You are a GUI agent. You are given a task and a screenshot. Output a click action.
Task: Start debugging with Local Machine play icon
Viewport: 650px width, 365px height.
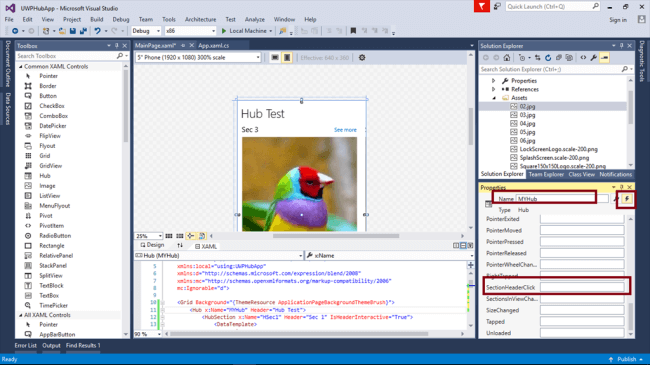[x=224, y=31]
